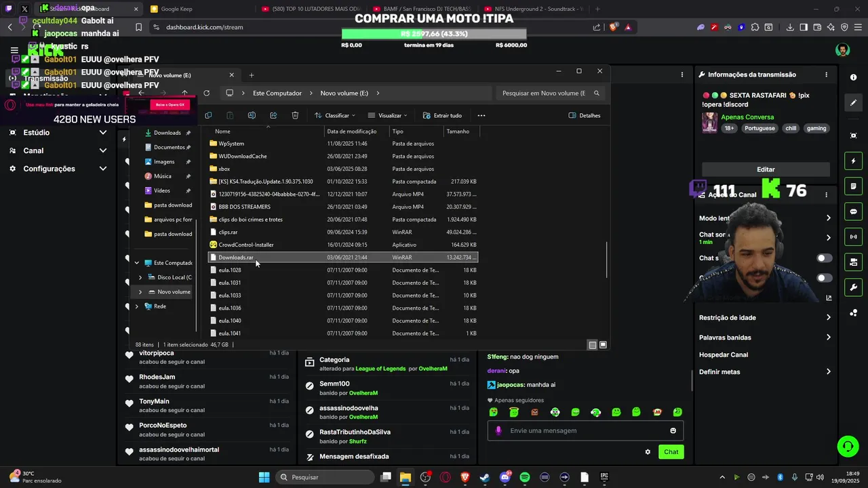Send message with the Chat button
The width and height of the screenshot is (868, 488).
point(671,452)
